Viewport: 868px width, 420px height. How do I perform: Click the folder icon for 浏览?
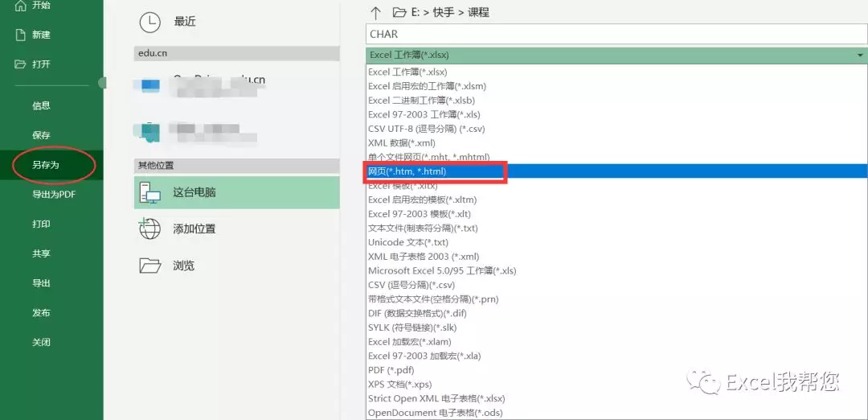coord(150,266)
